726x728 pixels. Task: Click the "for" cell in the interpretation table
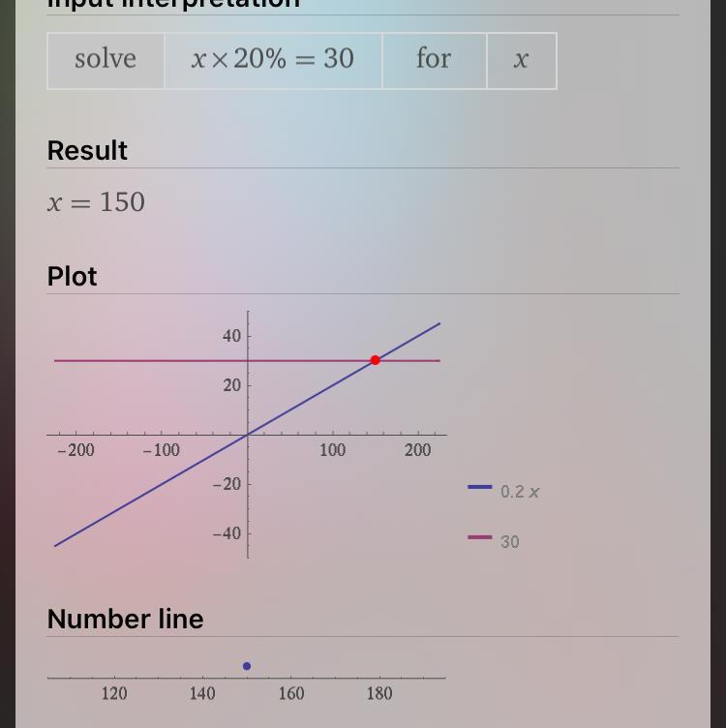(x=434, y=60)
